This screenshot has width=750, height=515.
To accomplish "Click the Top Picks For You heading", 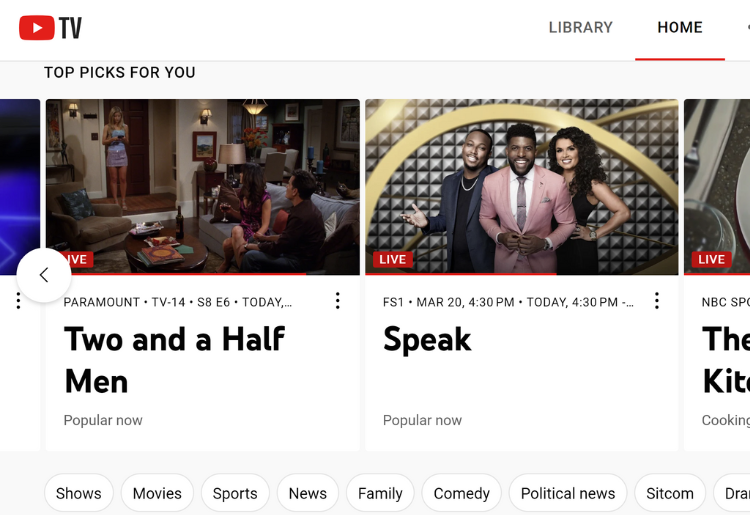I will tap(120, 72).
